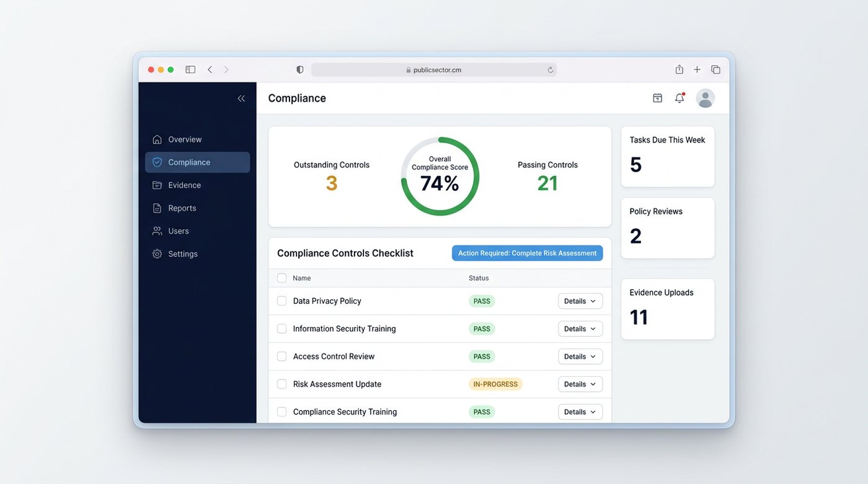Open the Evidence sidebar menu item
This screenshot has width=868, height=484.
tap(198, 185)
